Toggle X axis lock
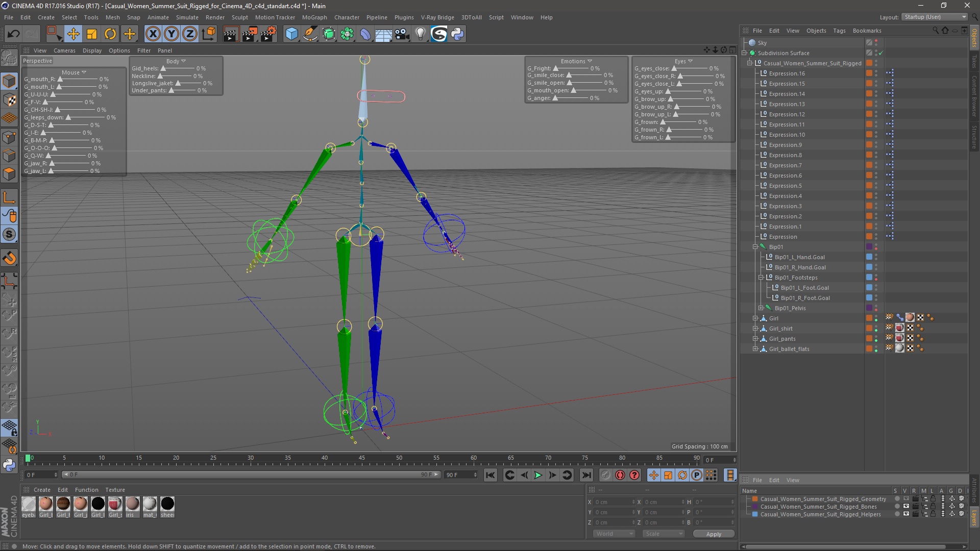 pos(153,34)
